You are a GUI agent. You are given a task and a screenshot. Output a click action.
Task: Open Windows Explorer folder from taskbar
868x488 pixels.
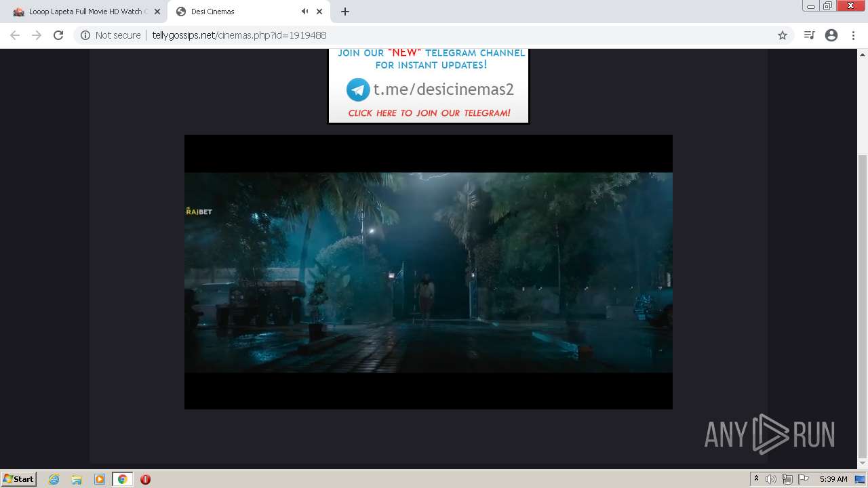pos(77,479)
